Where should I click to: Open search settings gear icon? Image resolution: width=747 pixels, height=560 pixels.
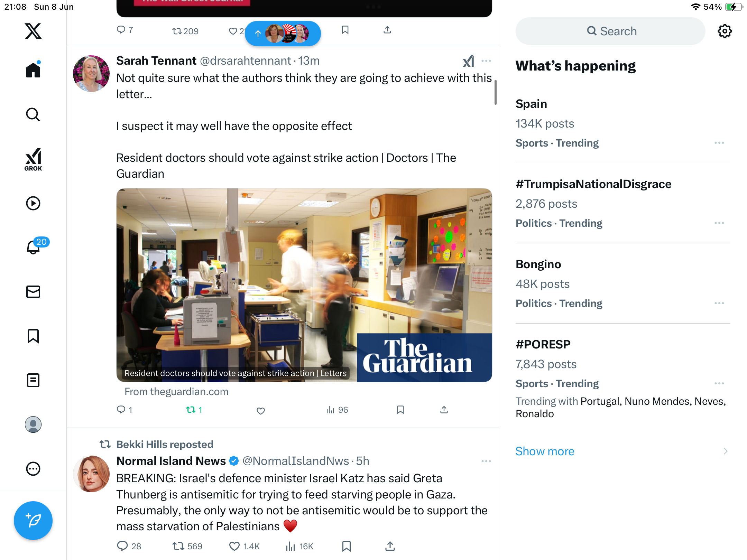coord(725,31)
